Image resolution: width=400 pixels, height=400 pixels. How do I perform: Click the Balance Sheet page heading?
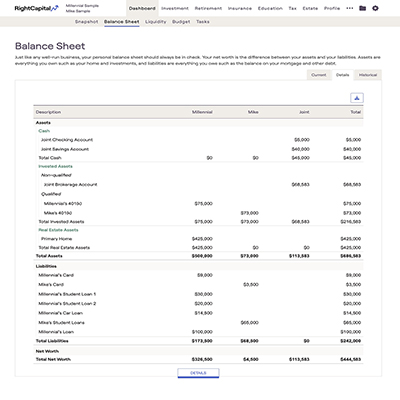point(50,46)
